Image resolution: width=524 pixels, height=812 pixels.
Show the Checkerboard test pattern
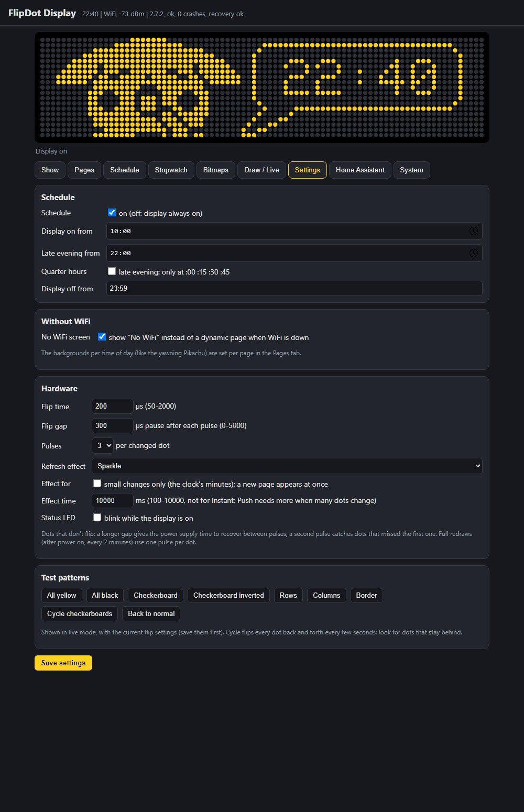coord(156,596)
